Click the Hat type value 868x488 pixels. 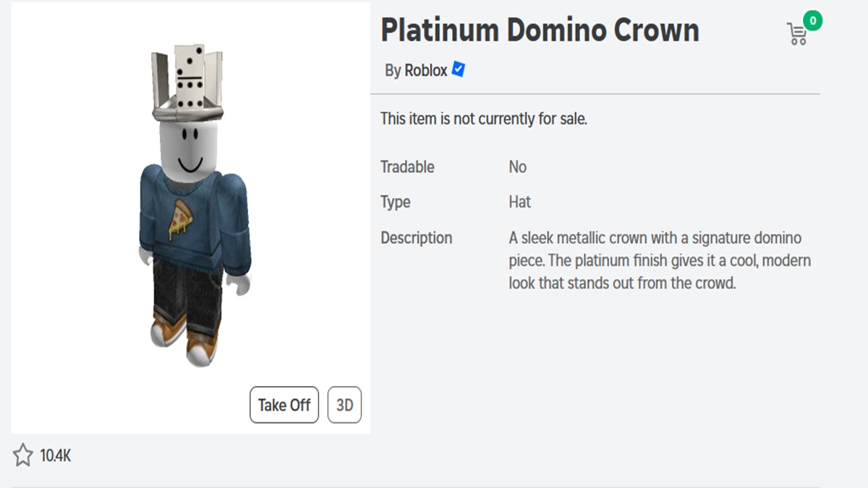click(x=519, y=202)
